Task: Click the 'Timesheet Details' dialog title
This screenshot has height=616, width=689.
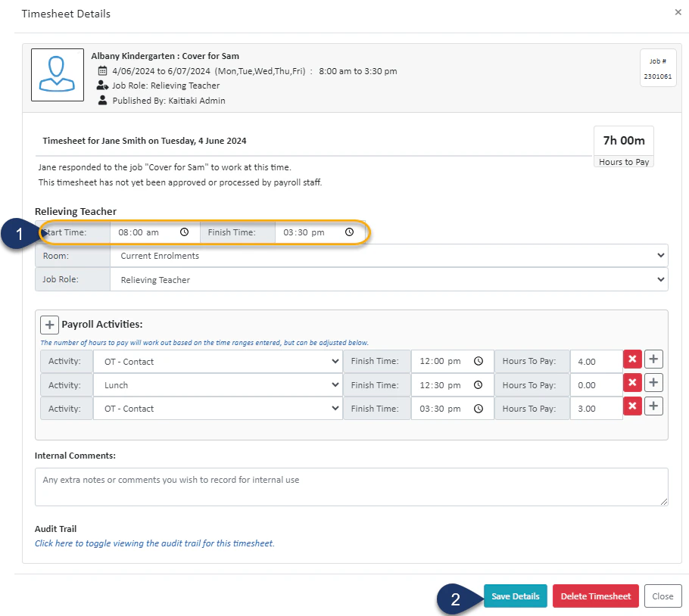Action: [x=66, y=14]
